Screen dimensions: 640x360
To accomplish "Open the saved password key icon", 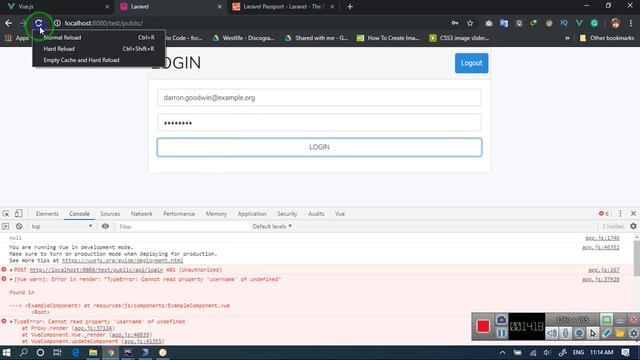I will [x=455, y=23].
